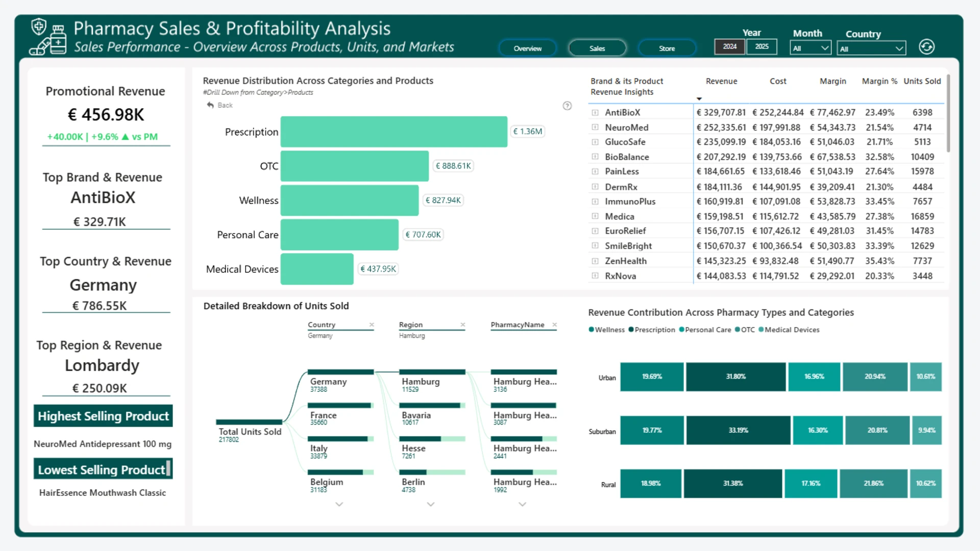
Task: Click the help question mark icon
Action: tap(567, 106)
